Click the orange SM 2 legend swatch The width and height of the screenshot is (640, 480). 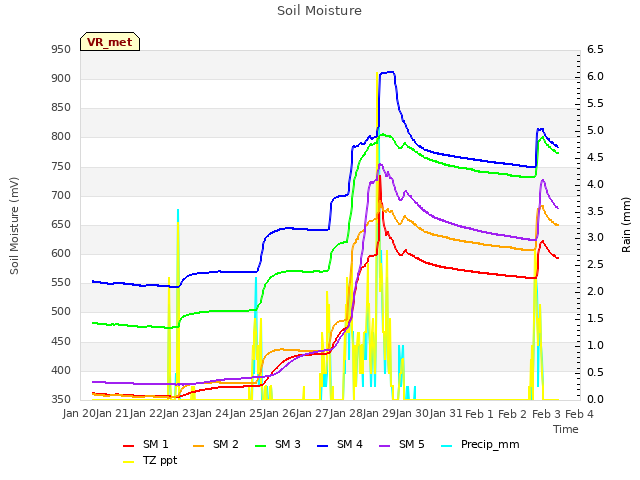[199, 446]
